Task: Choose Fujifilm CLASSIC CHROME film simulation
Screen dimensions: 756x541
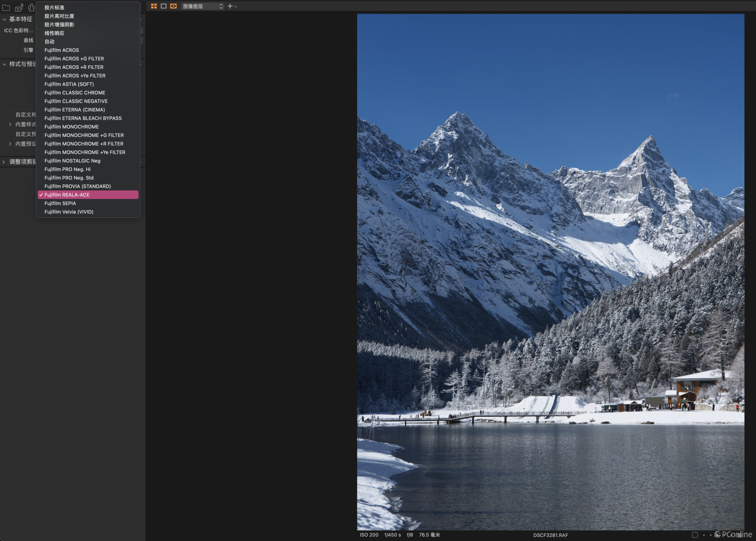Action: click(75, 93)
